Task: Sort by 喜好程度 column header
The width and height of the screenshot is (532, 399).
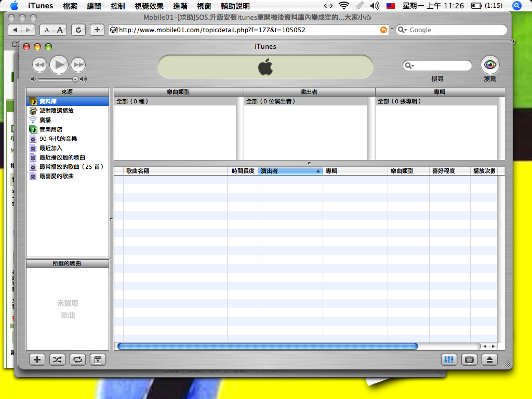Action: click(450, 171)
